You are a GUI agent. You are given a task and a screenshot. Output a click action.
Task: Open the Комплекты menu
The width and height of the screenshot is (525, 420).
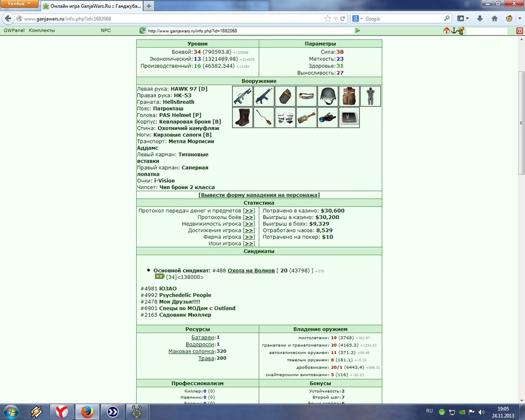(x=42, y=30)
